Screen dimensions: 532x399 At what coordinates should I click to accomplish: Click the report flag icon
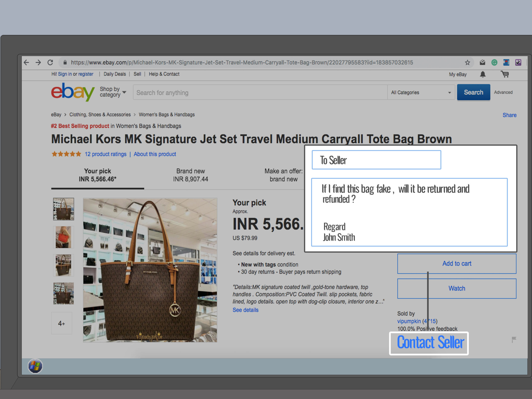pos(514,339)
